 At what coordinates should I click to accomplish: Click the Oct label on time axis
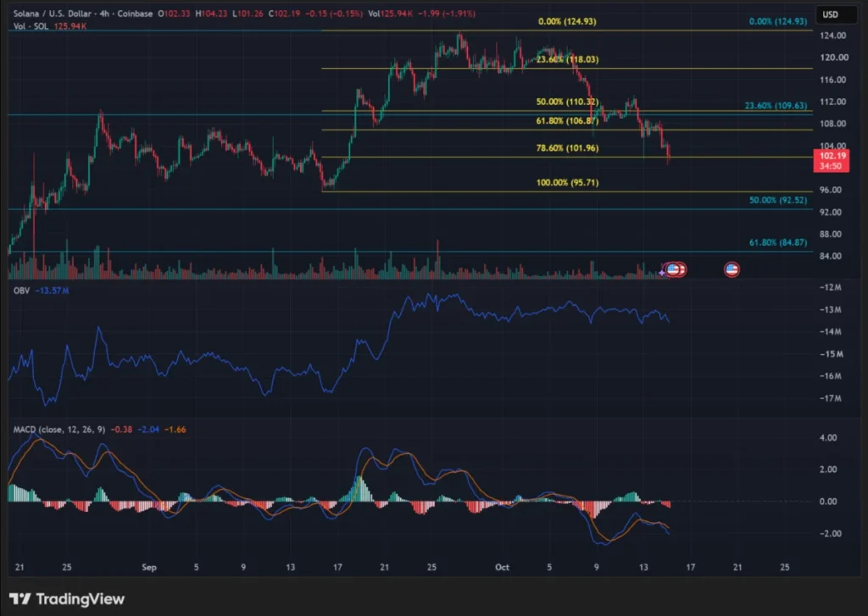[502, 568]
